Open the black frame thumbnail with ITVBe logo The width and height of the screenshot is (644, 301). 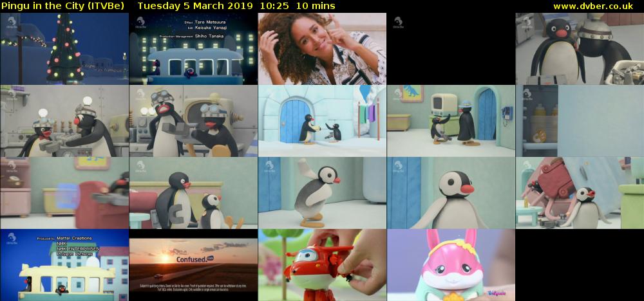(451, 49)
